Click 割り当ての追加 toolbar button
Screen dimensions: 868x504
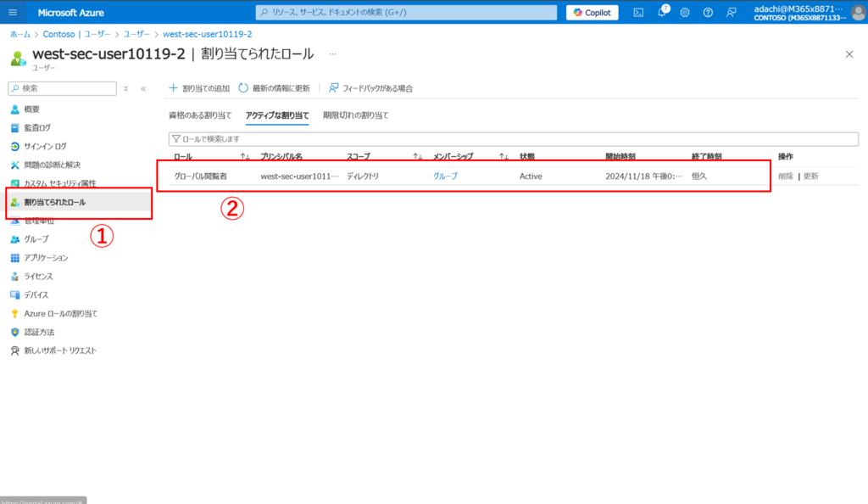[199, 88]
